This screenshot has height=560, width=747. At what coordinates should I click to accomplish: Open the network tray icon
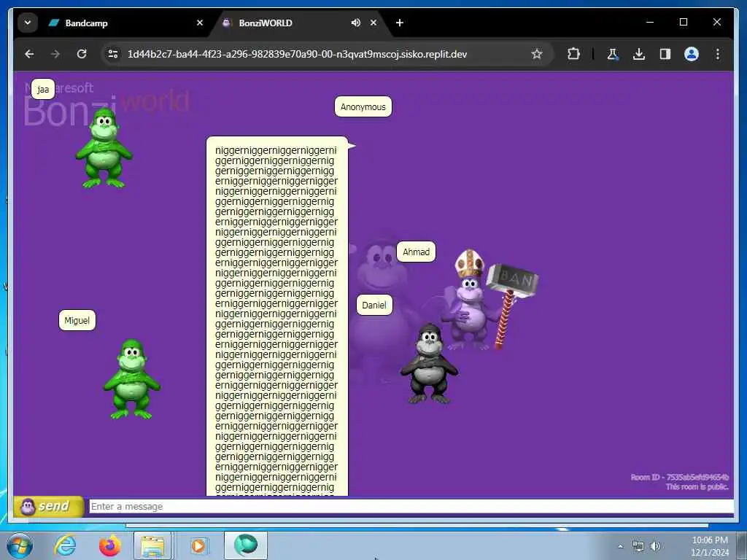click(x=638, y=547)
